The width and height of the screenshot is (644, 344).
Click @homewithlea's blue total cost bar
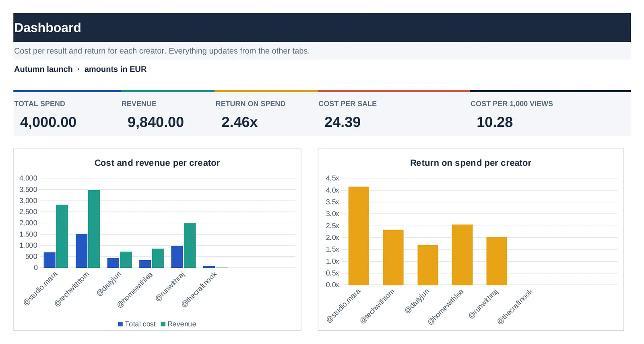point(145,264)
